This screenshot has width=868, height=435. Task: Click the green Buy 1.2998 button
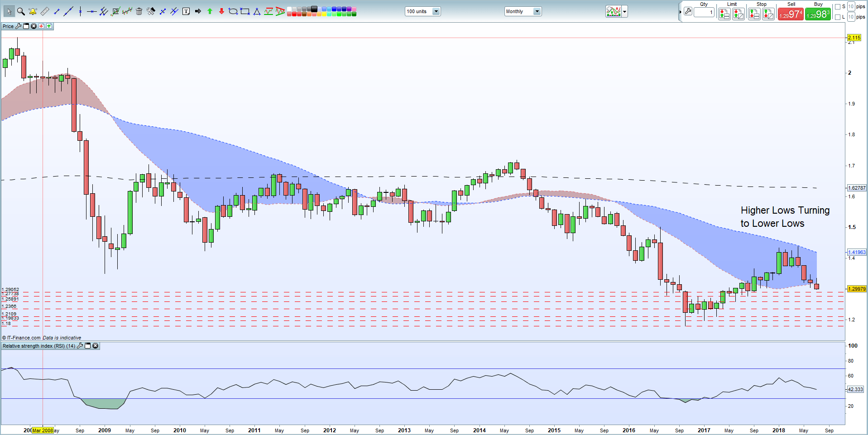tap(818, 14)
